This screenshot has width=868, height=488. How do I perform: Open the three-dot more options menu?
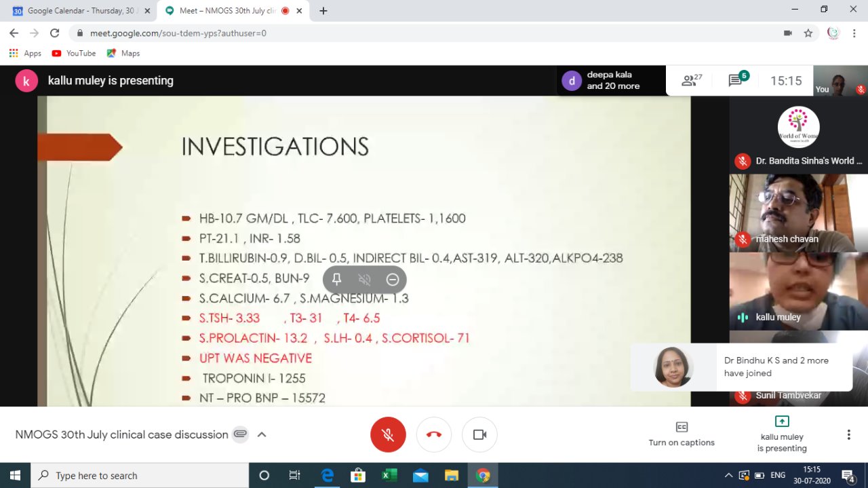(848, 434)
